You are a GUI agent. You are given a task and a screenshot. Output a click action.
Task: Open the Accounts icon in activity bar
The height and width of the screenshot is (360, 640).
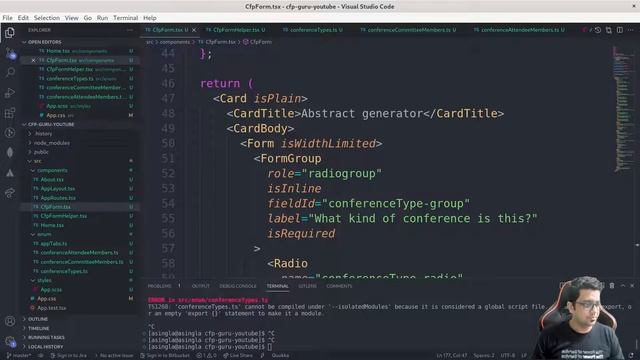tap(10, 321)
